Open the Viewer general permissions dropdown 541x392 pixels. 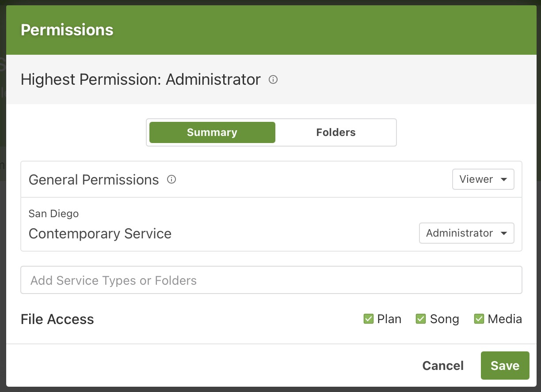pyautogui.click(x=483, y=180)
